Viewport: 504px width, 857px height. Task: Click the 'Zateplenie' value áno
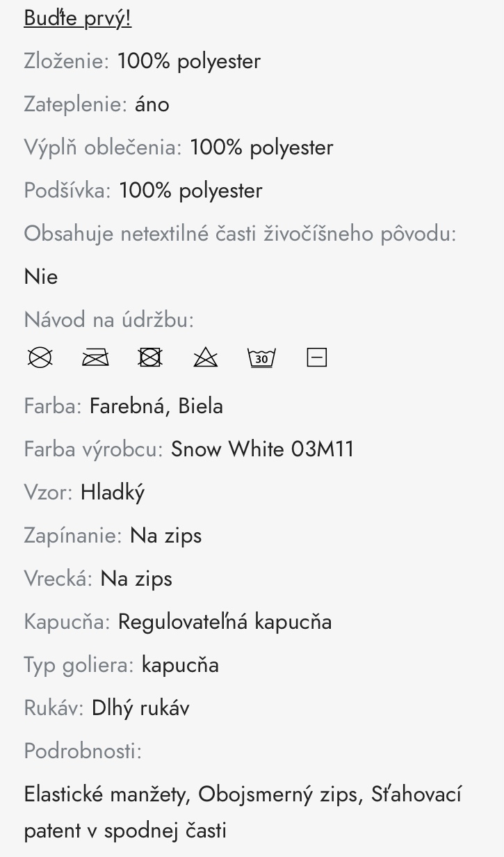pos(152,104)
